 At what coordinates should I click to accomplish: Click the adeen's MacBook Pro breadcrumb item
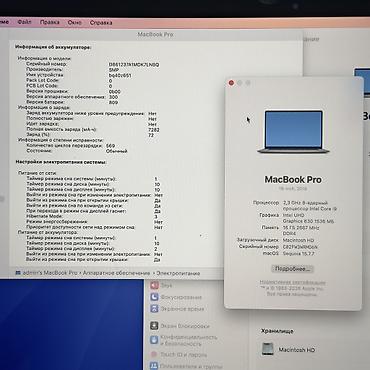[50, 273]
